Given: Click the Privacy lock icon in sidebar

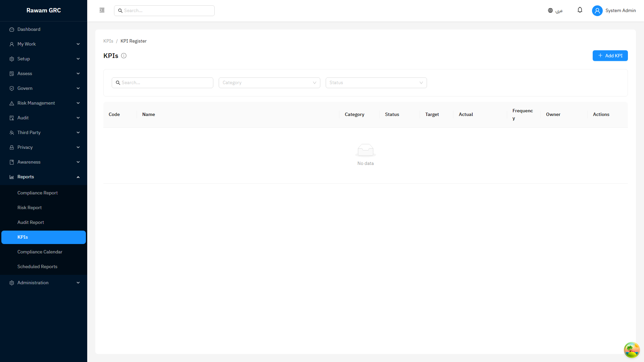Looking at the screenshot, I should click(x=12, y=147).
